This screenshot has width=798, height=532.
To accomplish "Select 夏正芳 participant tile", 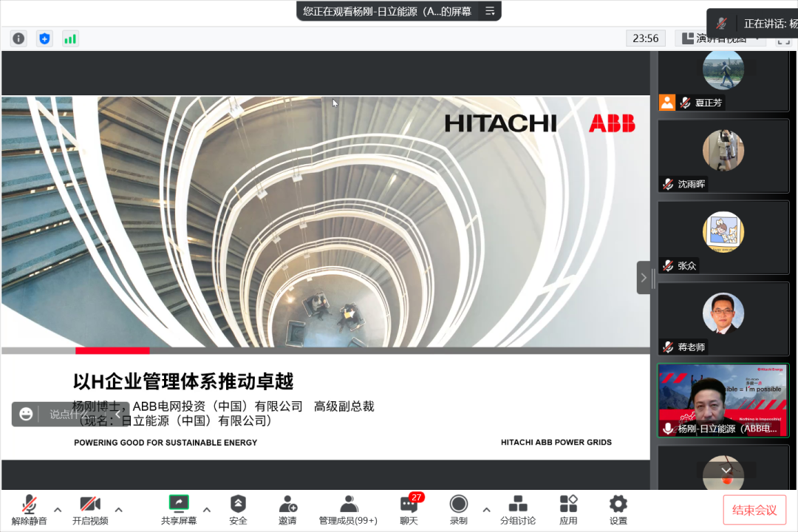I will pyautogui.click(x=723, y=81).
